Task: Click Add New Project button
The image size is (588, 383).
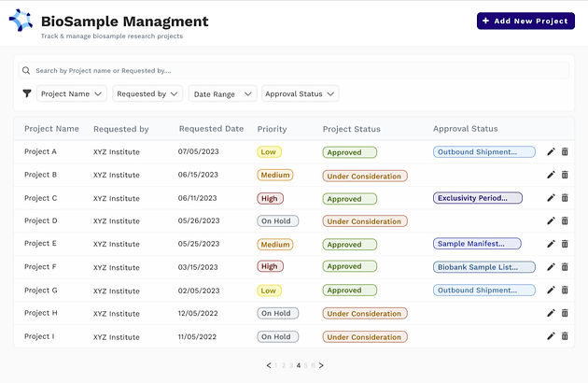Action: click(x=525, y=21)
